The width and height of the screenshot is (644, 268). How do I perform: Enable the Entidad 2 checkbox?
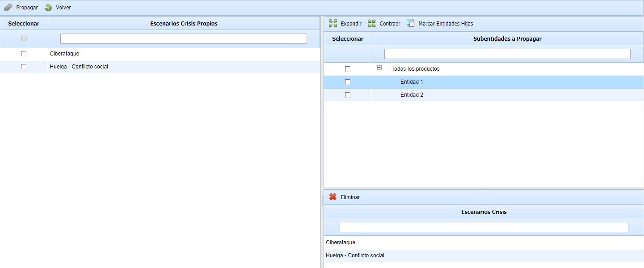348,95
